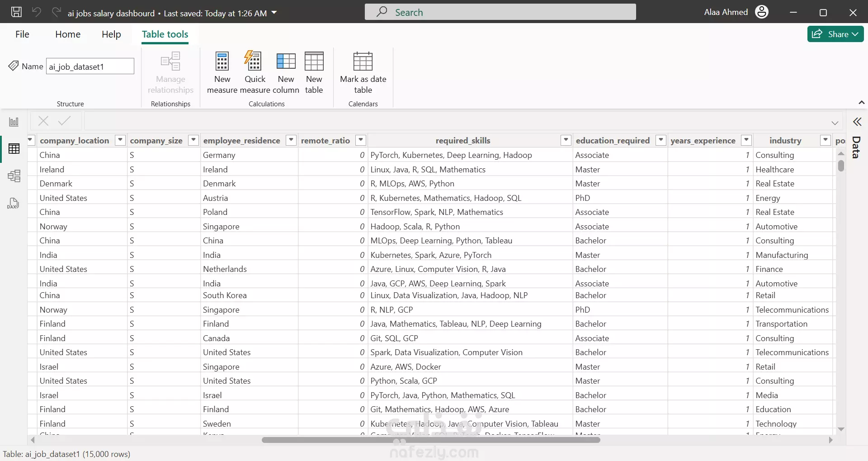This screenshot has height=461, width=868.
Task: Click the New measure icon
Action: coord(222,61)
